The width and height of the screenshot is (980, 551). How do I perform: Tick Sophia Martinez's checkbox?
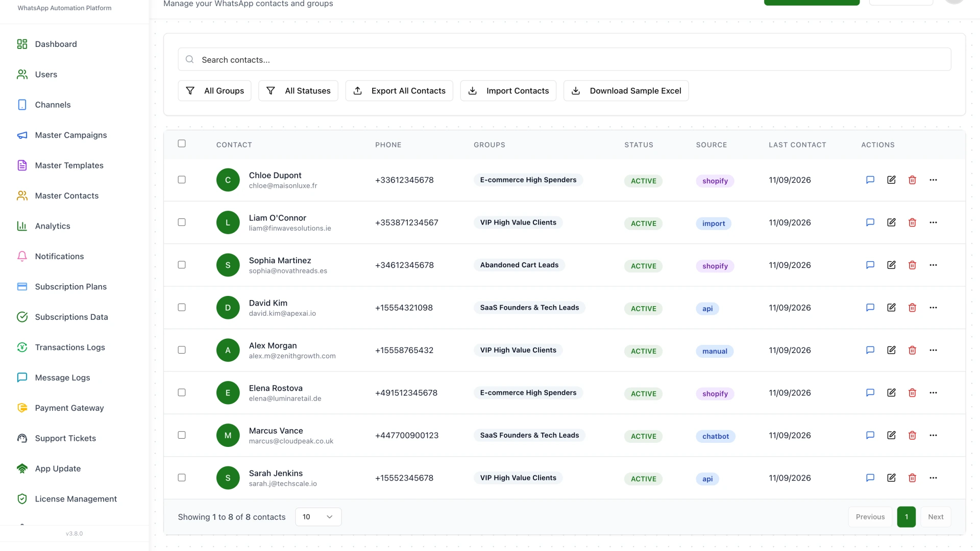(x=182, y=265)
